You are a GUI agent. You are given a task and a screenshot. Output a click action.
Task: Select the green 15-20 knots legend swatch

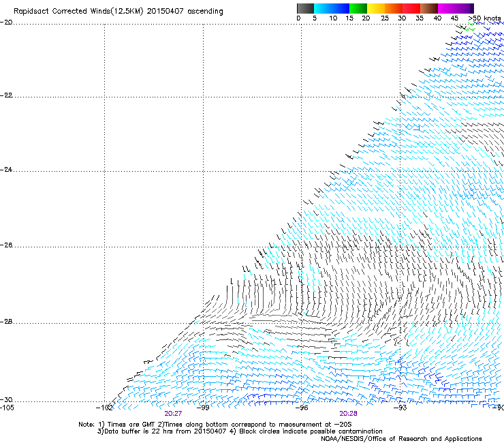[358, 8]
